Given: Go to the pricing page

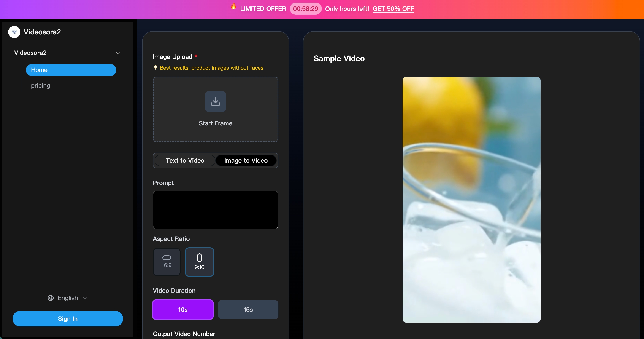Looking at the screenshot, I should click(41, 86).
